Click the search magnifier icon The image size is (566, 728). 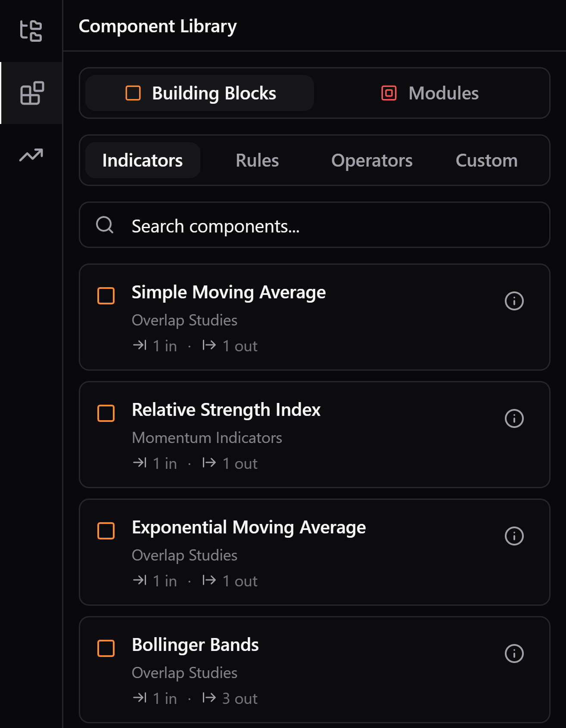(105, 225)
